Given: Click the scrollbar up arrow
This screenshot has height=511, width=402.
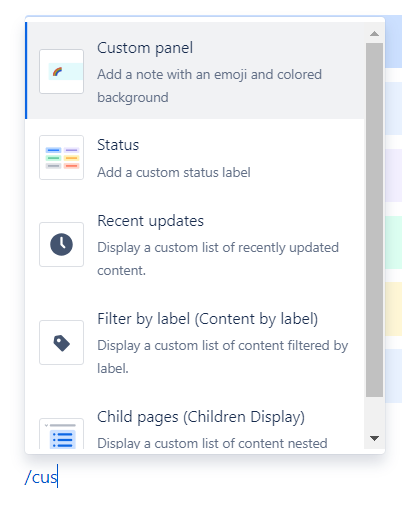Looking at the screenshot, I should pos(374,33).
